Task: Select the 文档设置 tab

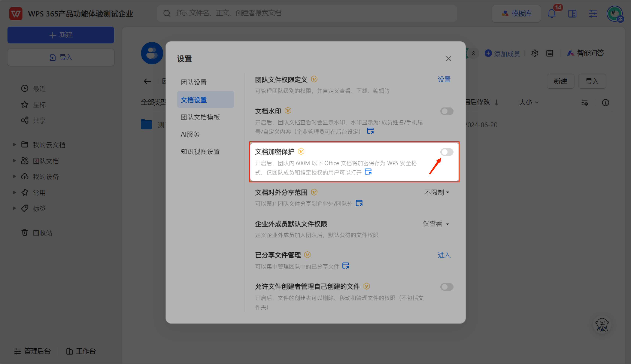Action: 205,100
